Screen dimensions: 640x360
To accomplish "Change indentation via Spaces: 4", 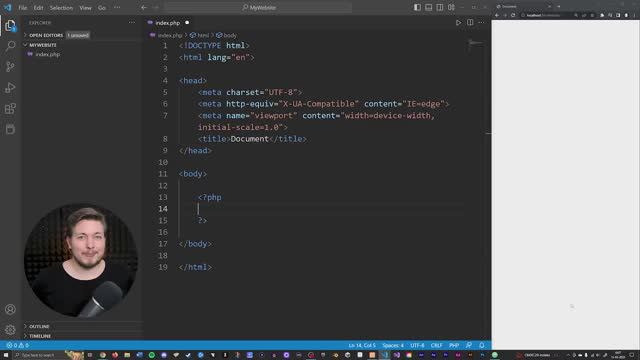I will pyautogui.click(x=393, y=345).
